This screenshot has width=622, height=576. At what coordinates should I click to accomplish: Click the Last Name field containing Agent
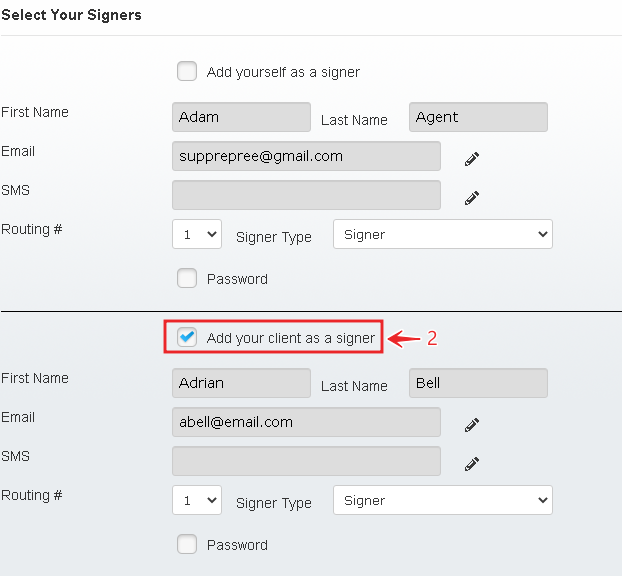pyautogui.click(x=478, y=117)
